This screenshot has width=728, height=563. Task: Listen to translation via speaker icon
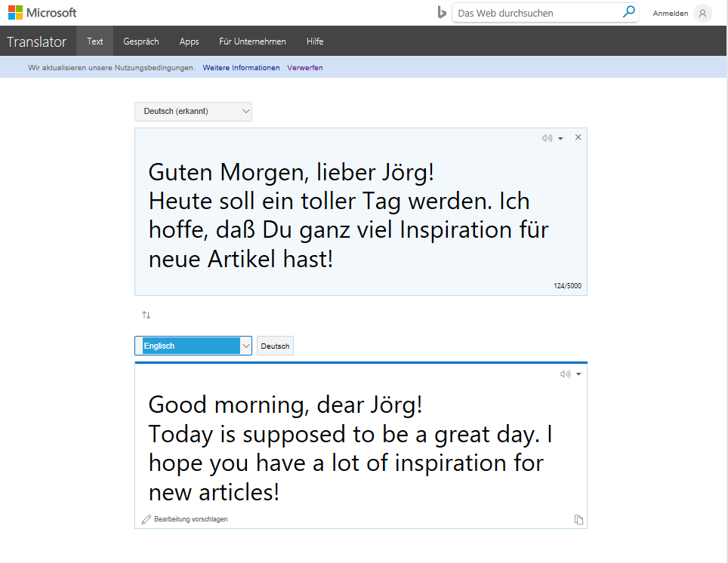click(565, 374)
